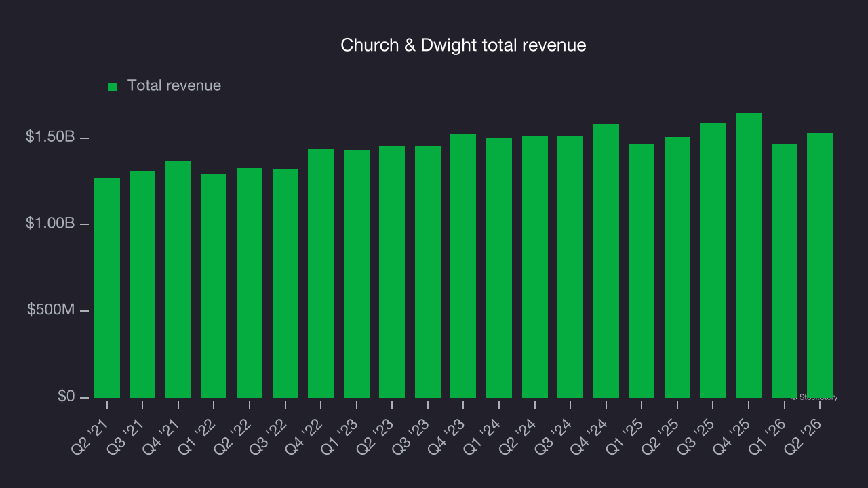868x488 pixels.
Task: Click the tallest bar, Q4 '25
Action: pyautogui.click(x=749, y=256)
